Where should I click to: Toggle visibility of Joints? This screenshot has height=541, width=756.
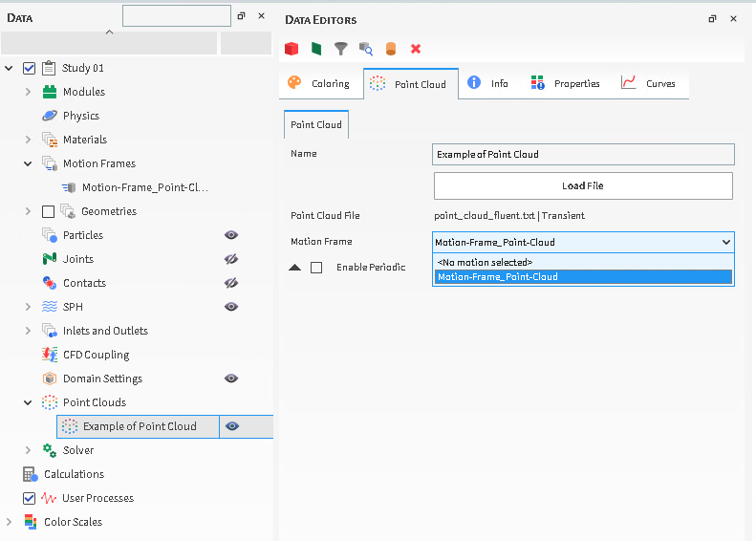click(x=230, y=259)
